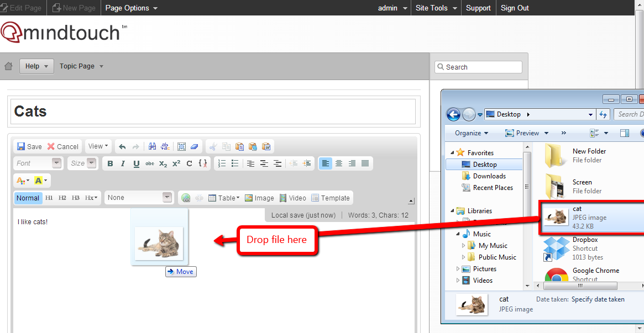
Task: Click the Bold formatting icon
Action: (110, 163)
